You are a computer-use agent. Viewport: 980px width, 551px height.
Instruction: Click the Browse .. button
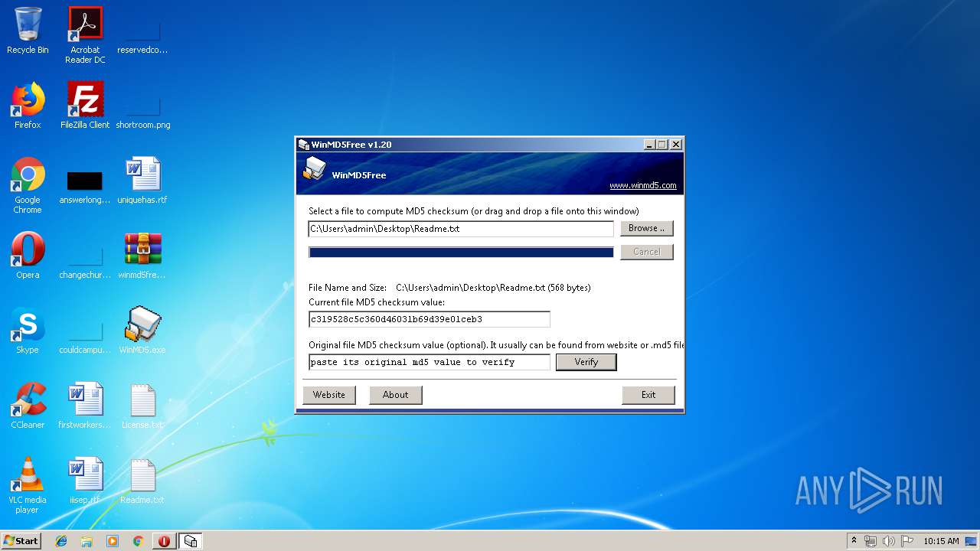(646, 228)
